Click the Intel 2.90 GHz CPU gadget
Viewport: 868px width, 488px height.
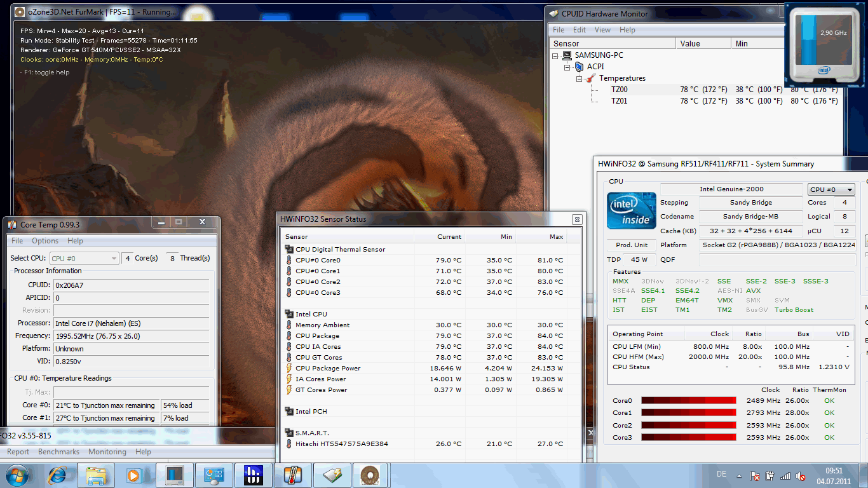[825, 44]
